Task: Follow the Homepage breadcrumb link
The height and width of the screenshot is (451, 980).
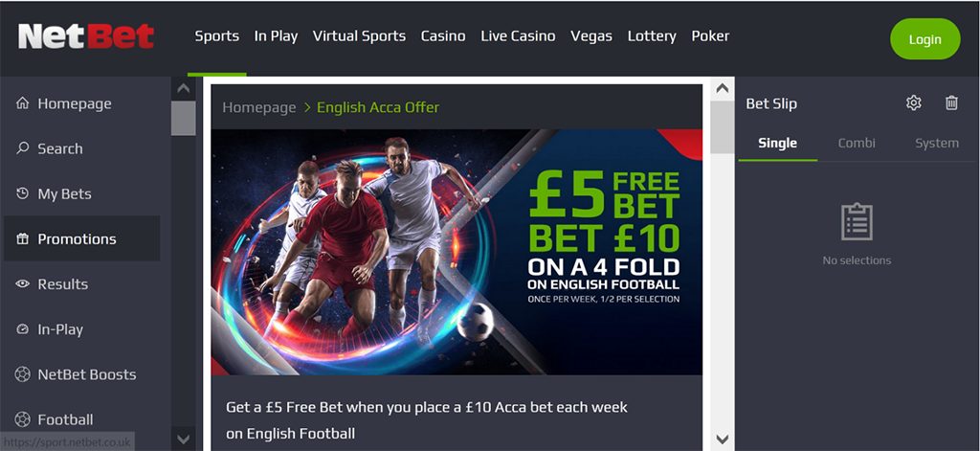Action: 258,107
